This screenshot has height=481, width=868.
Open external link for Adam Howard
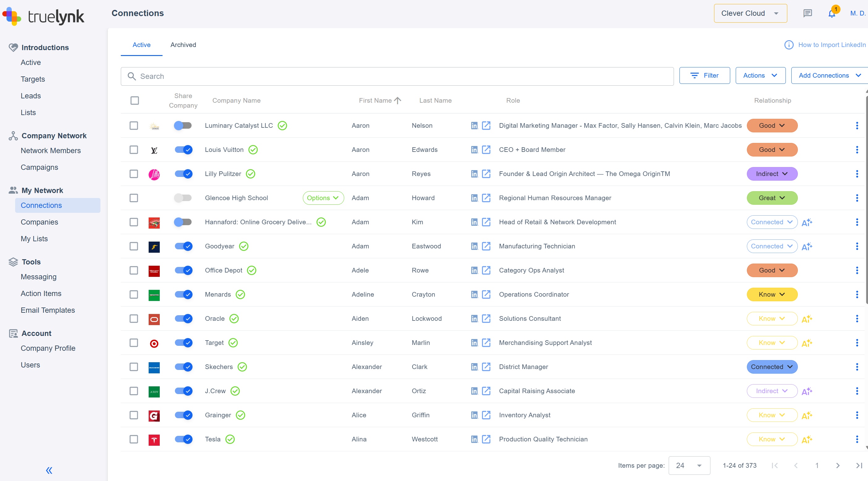pyautogui.click(x=486, y=198)
